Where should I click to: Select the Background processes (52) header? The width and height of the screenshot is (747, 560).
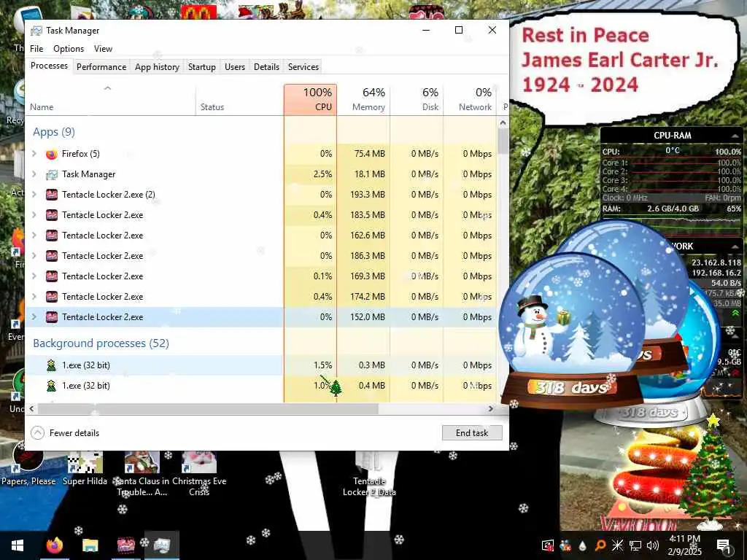pyautogui.click(x=101, y=343)
